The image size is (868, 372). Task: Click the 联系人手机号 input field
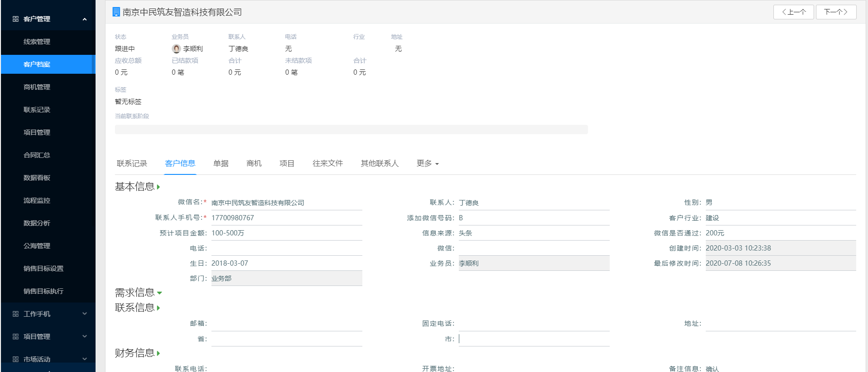click(x=287, y=218)
